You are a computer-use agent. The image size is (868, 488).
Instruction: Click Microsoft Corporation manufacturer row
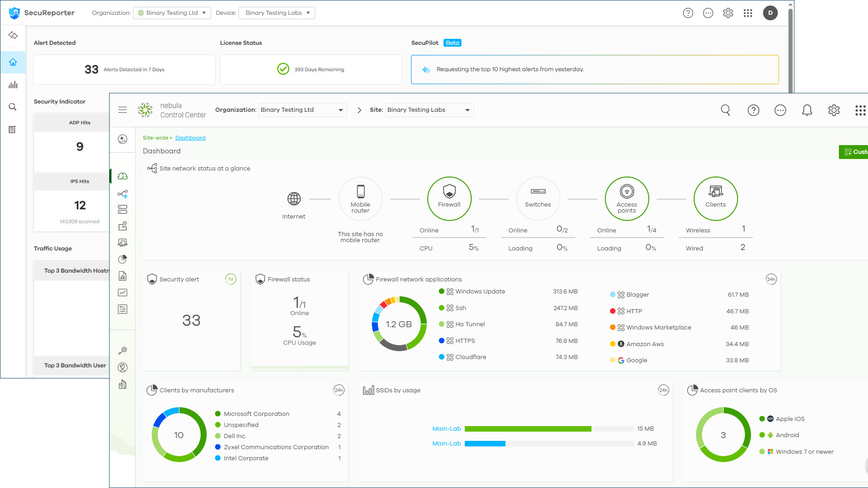(x=278, y=414)
